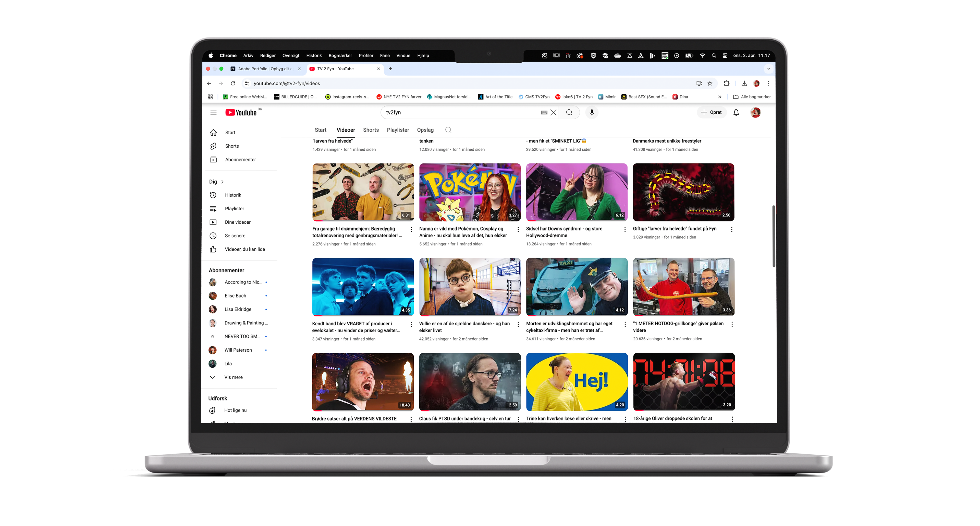Click the page vertical scrollbar
The image size is (980, 526).
click(774, 236)
